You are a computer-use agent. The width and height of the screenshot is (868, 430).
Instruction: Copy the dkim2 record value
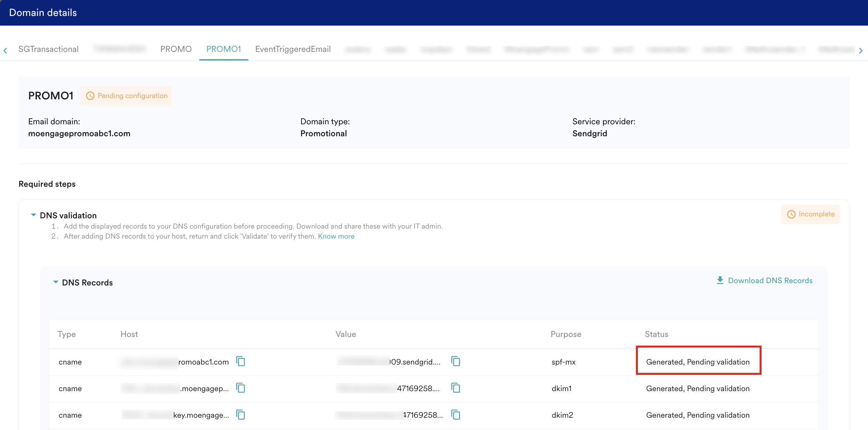[456, 414]
